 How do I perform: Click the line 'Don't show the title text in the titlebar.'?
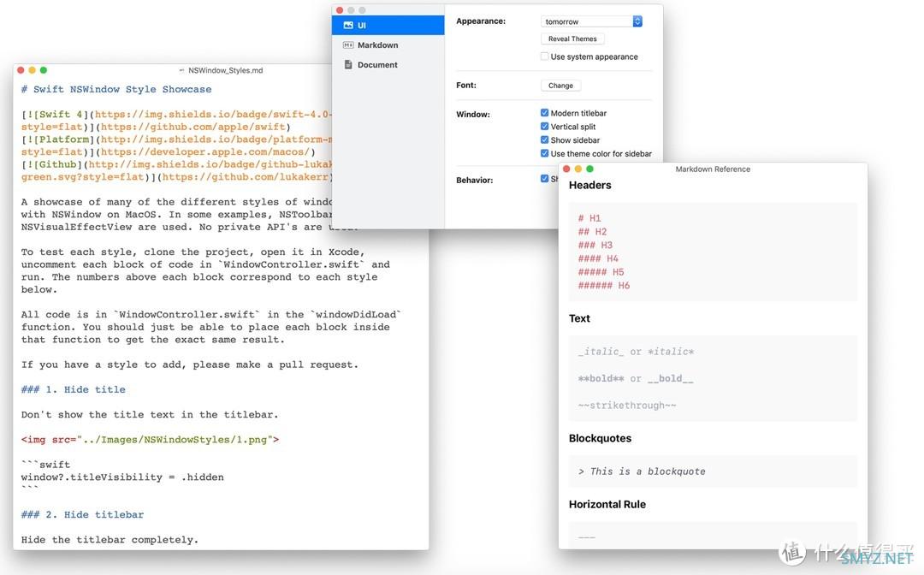(150, 415)
